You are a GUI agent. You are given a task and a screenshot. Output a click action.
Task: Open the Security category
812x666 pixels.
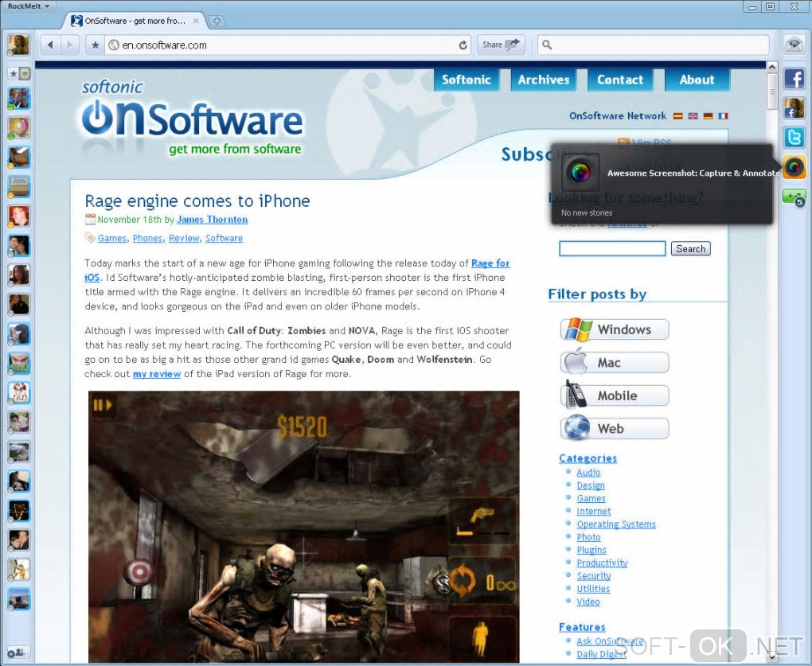(593, 575)
